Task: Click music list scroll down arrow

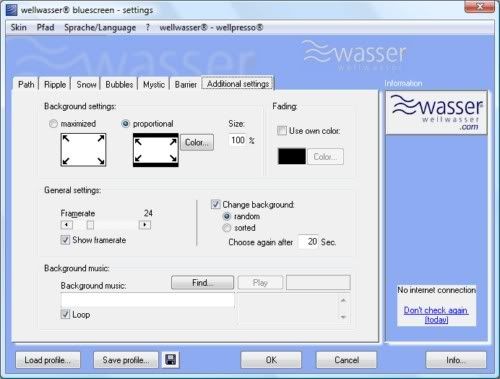Action: pyautogui.click(x=343, y=317)
